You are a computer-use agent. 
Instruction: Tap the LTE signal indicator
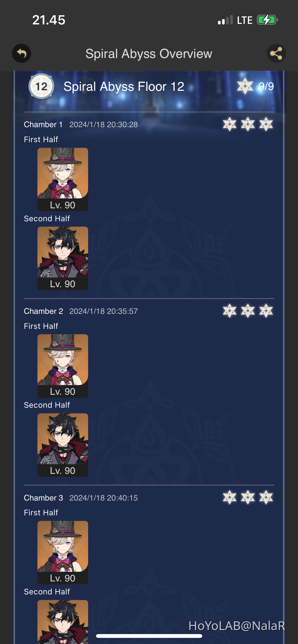[x=245, y=20]
